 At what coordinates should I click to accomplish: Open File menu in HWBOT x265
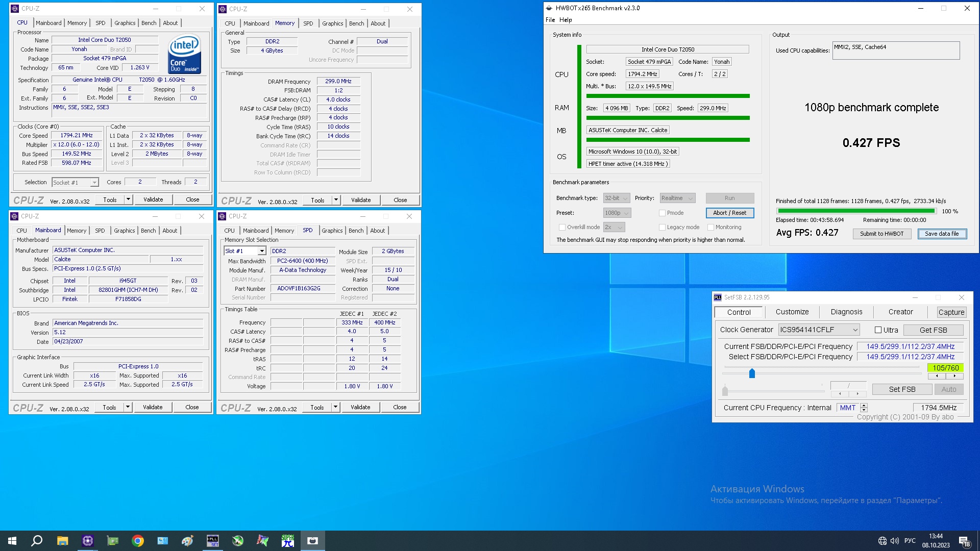(550, 20)
